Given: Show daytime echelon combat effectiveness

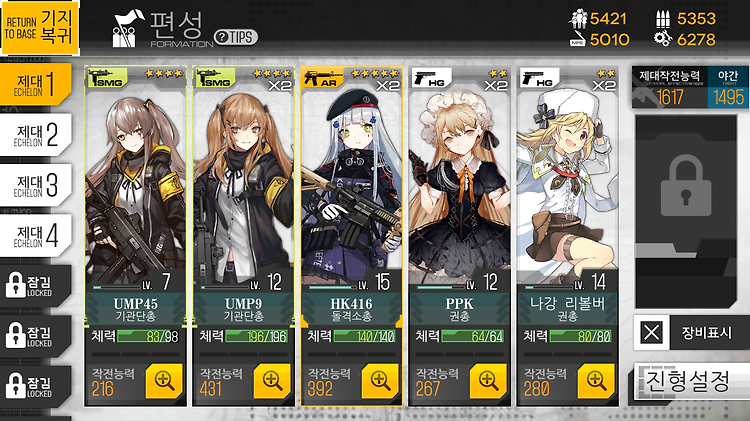Looking at the screenshot, I should pyautogui.click(x=670, y=89).
